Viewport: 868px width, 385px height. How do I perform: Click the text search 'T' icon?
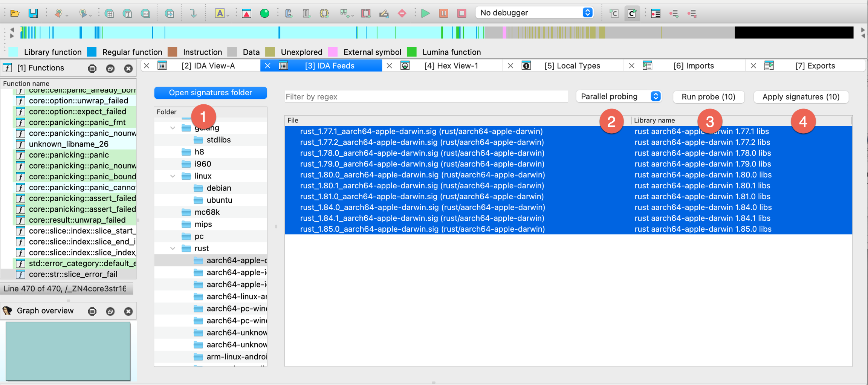coord(127,14)
